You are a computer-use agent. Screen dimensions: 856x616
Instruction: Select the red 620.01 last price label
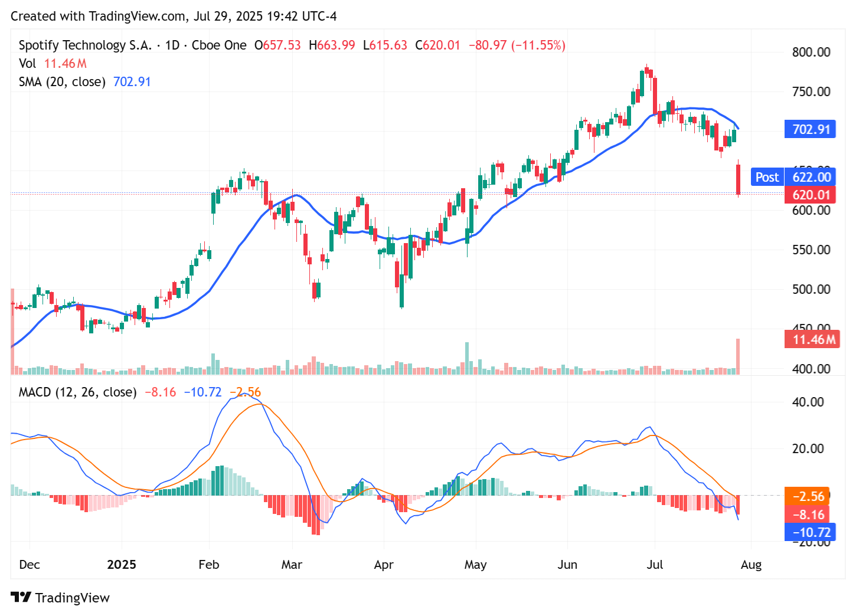click(810, 195)
